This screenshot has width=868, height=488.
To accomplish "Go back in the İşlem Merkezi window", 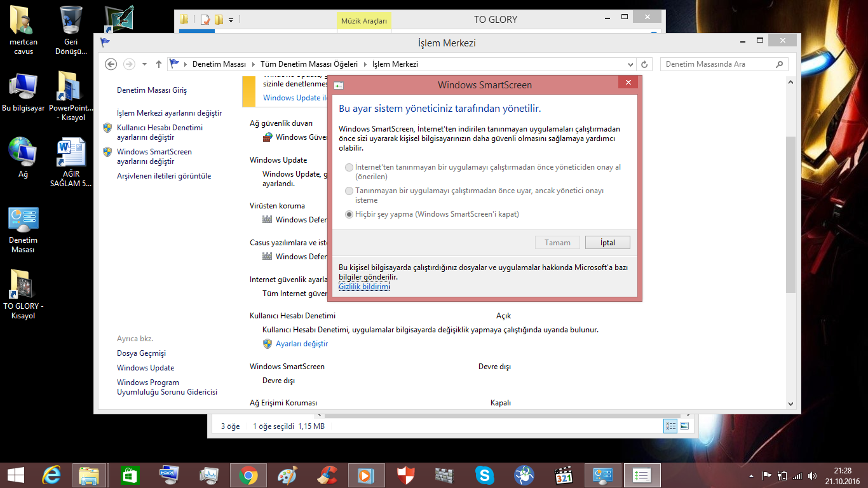I will pos(111,64).
